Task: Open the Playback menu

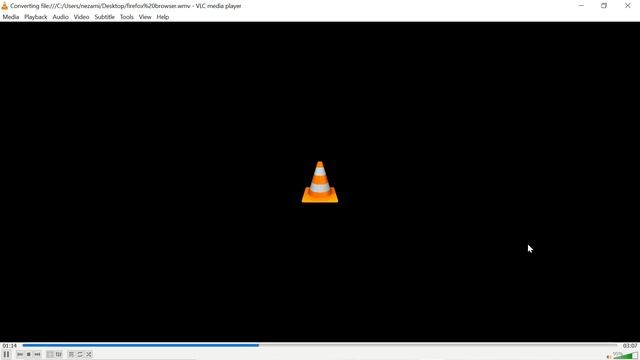Action: coord(36,17)
